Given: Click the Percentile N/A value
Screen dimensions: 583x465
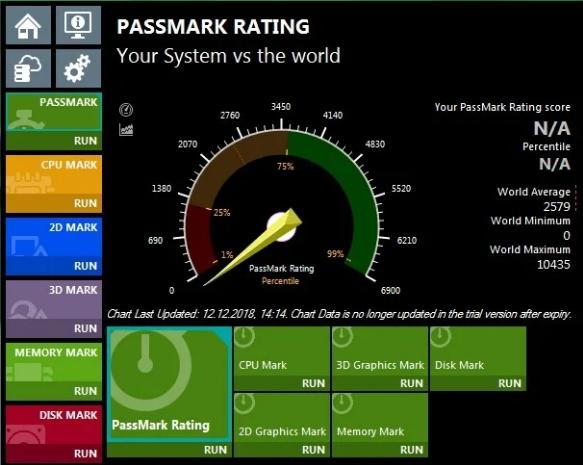Looking at the screenshot, I should (x=554, y=164).
